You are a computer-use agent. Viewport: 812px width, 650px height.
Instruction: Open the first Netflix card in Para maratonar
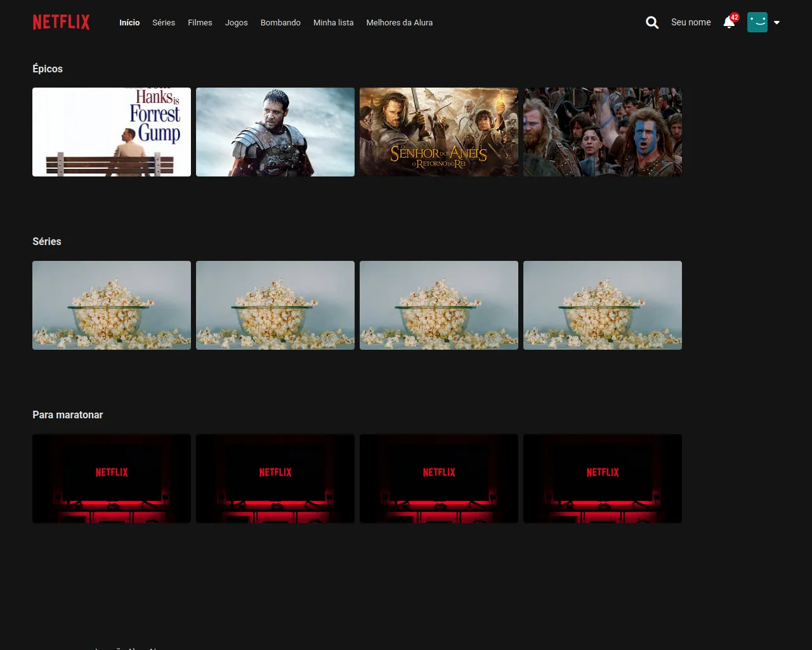112,479
